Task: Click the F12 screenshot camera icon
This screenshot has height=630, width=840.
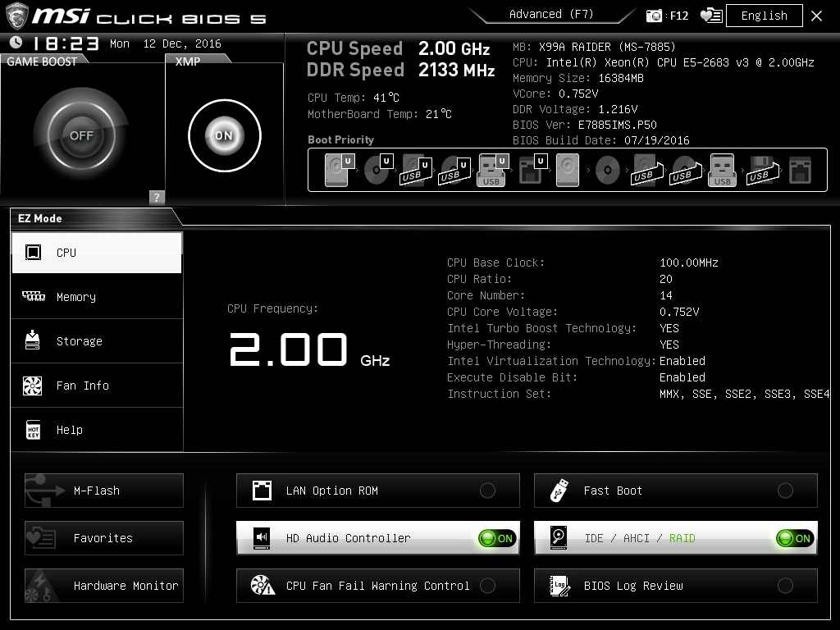Action: pos(654,16)
